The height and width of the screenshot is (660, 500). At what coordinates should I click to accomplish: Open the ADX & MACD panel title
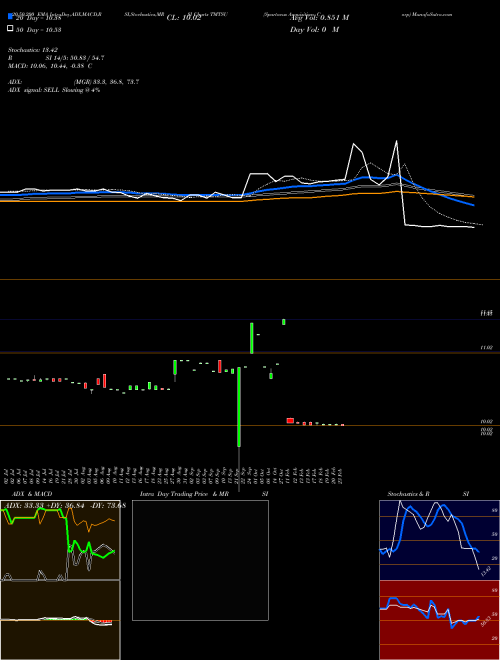[x=32, y=494]
